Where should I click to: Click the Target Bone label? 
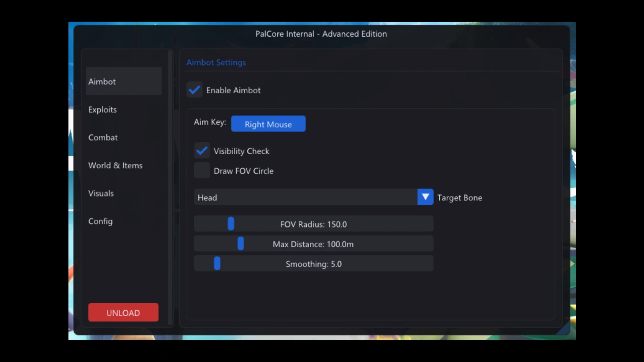459,198
